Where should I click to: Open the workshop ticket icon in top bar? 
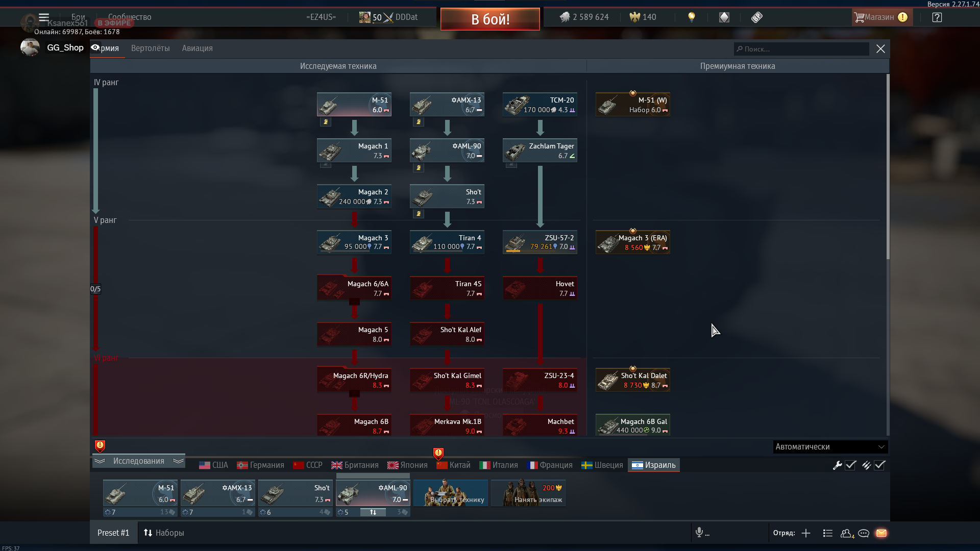pyautogui.click(x=756, y=17)
